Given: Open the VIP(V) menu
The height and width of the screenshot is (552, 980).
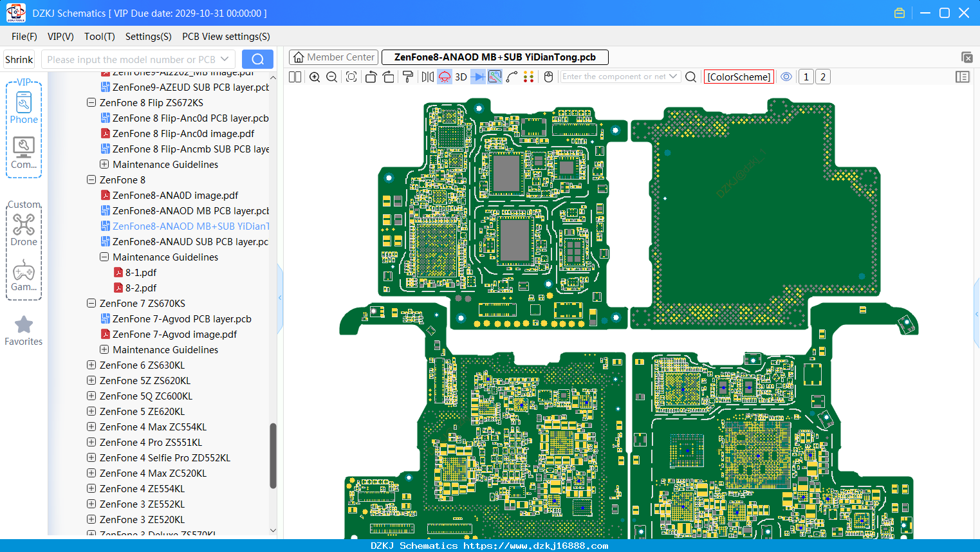Looking at the screenshot, I should pos(60,37).
